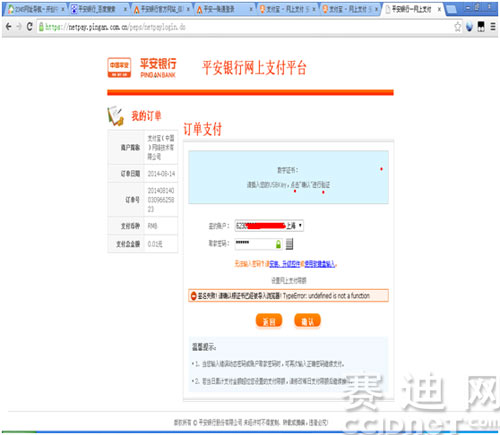
Task: Close the active 平安银行-网上支付 tab
Action: (x=439, y=10)
